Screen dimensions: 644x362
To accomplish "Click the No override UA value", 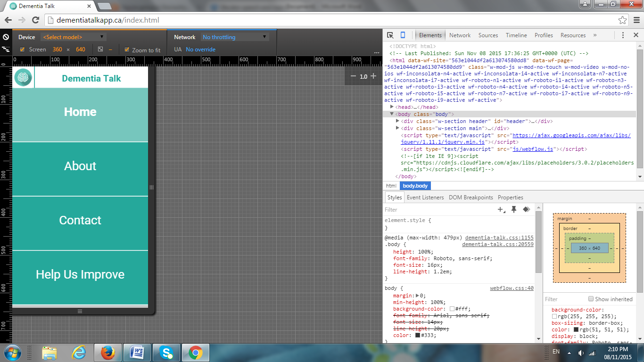I will tap(200, 49).
